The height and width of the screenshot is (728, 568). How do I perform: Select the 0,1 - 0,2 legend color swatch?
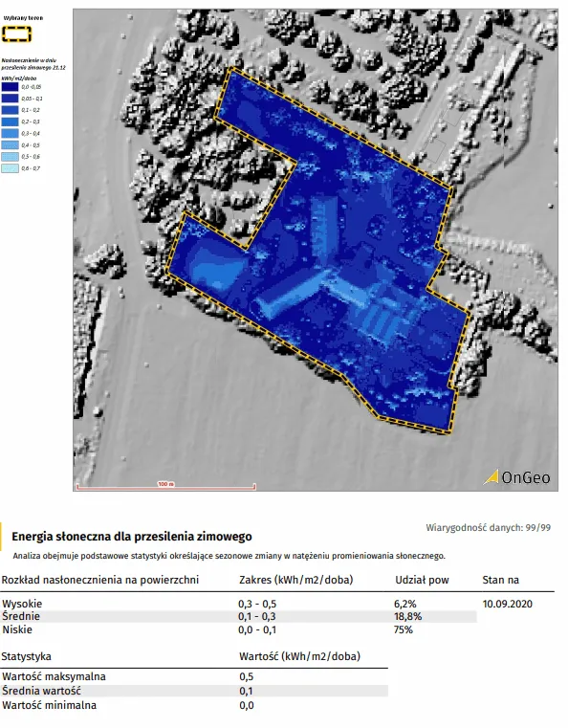pos(10,110)
